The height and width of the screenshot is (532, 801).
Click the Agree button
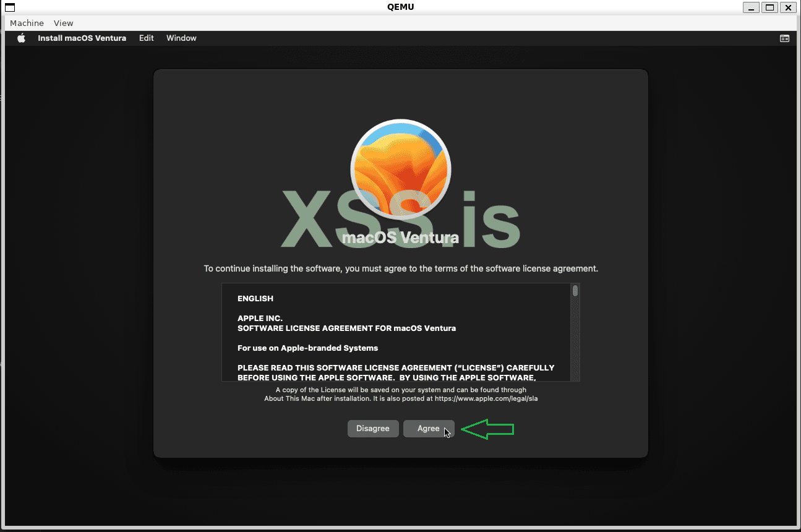click(429, 429)
